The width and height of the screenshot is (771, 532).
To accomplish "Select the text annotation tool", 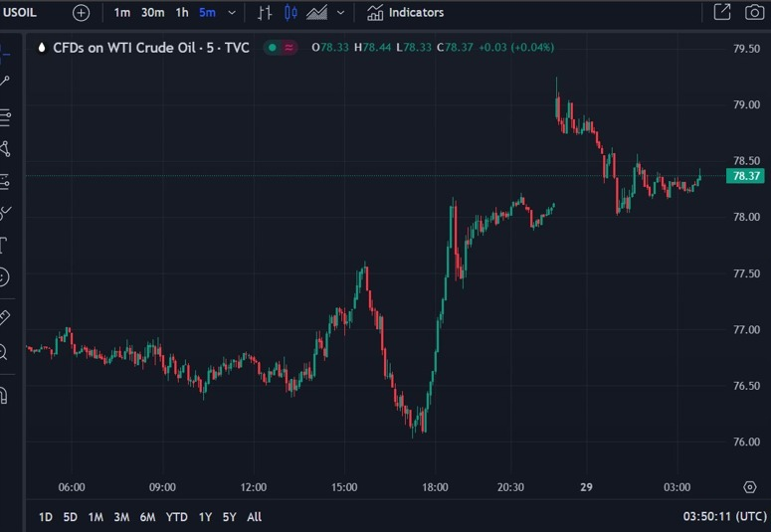I will 3,245.
